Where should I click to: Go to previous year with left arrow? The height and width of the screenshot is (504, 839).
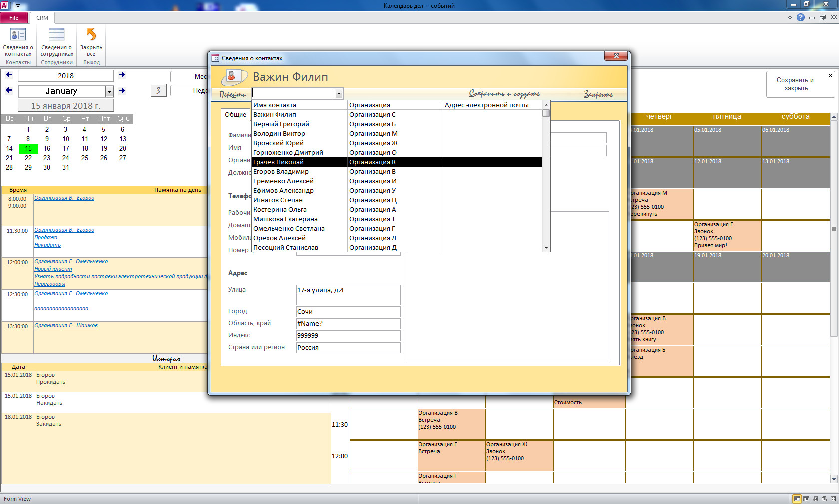(9, 75)
